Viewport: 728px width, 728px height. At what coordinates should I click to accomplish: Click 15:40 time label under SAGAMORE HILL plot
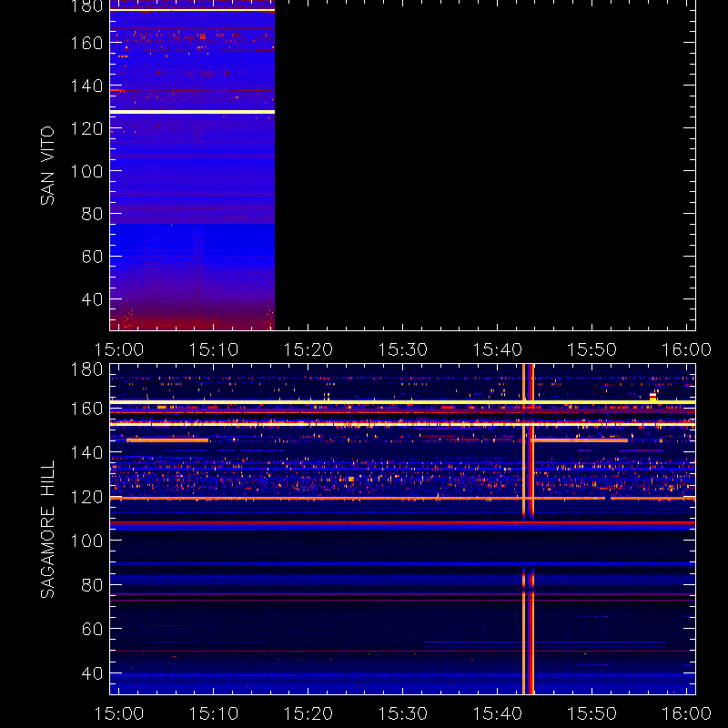point(498,713)
